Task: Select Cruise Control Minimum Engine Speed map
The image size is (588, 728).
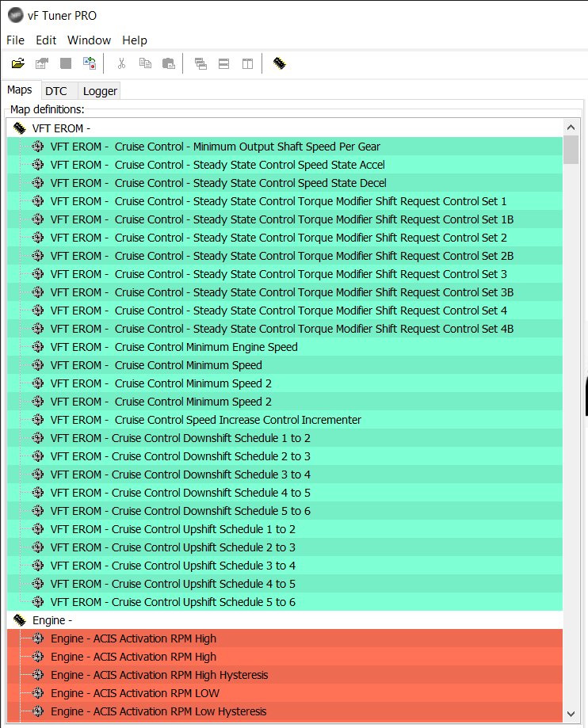Action: click(284, 347)
